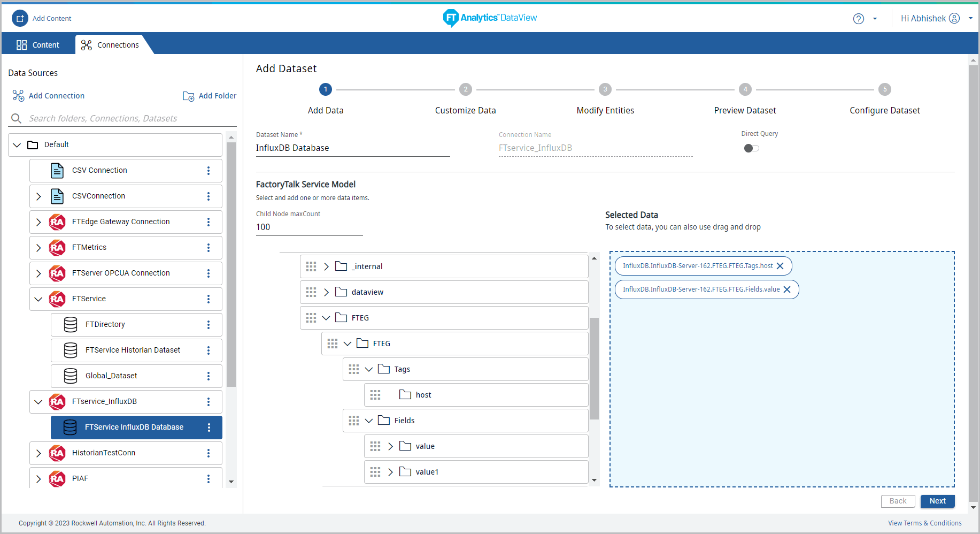Click the drag handle for dataview folder
Screen dimensions: 980x534
[x=311, y=292]
